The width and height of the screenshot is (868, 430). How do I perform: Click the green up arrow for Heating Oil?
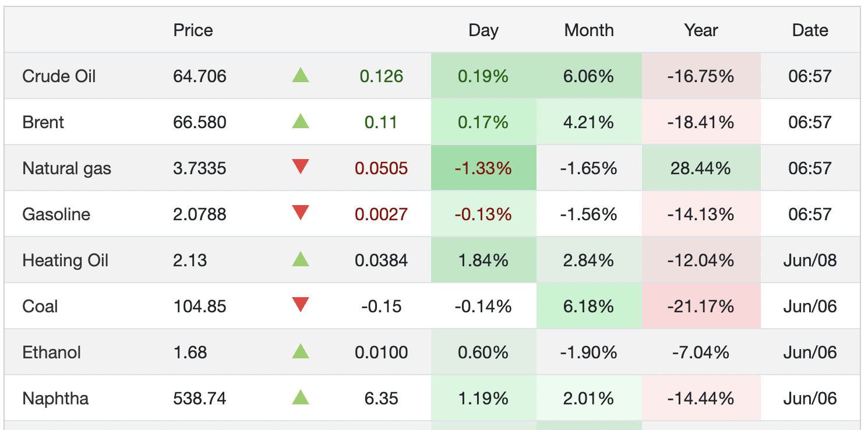301,259
